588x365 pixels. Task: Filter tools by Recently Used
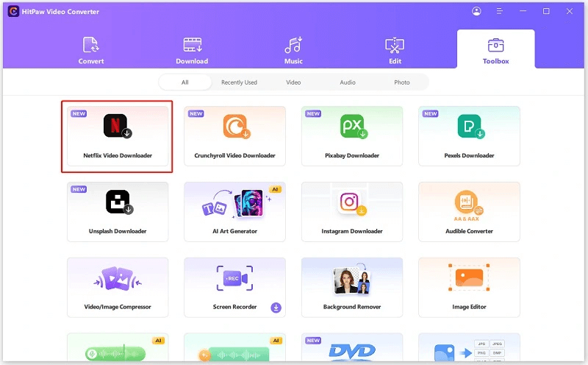coord(239,82)
